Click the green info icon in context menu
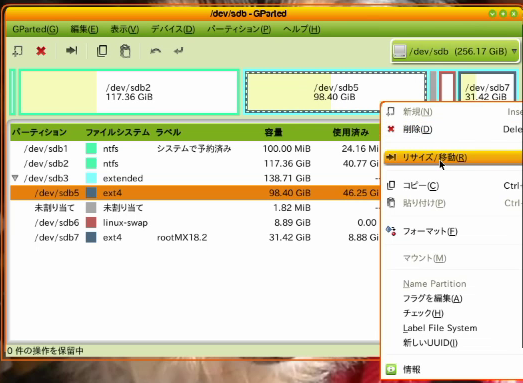The height and width of the screenshot is (383, 523). tap(391, 369)
